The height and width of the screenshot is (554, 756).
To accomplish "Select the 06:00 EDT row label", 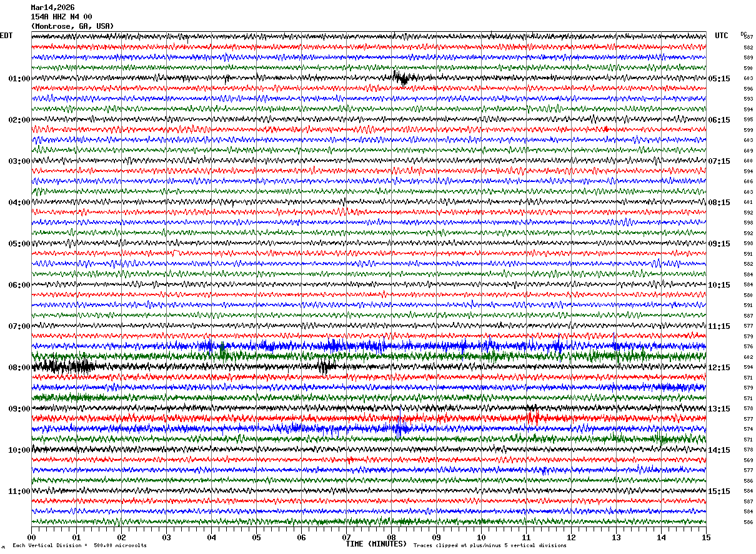I will pyautogui.click(x=19, y=285).
